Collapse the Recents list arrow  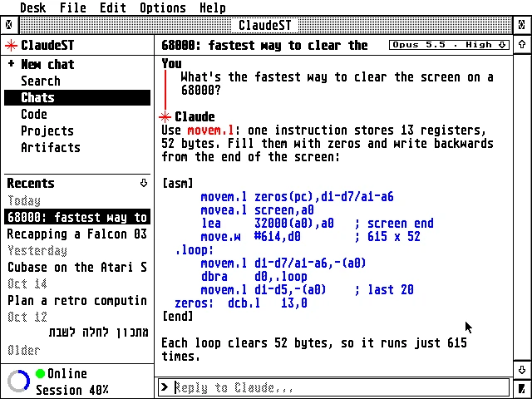144,183
